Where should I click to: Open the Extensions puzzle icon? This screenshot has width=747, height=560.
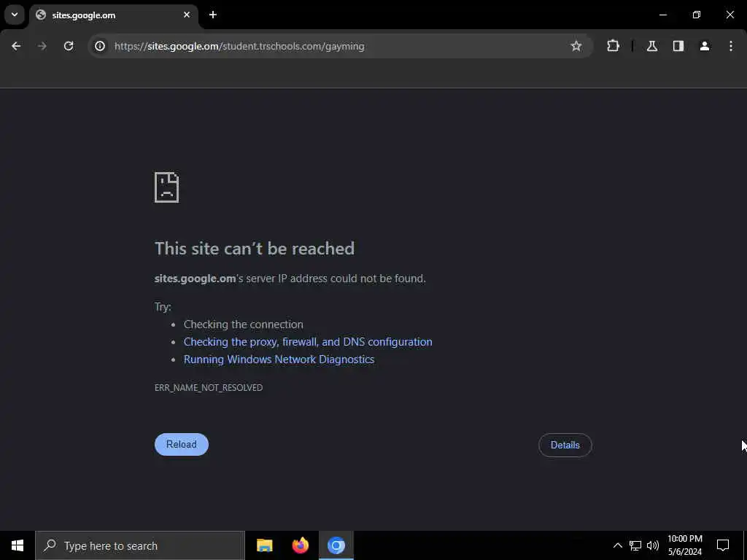click(613, 46)
